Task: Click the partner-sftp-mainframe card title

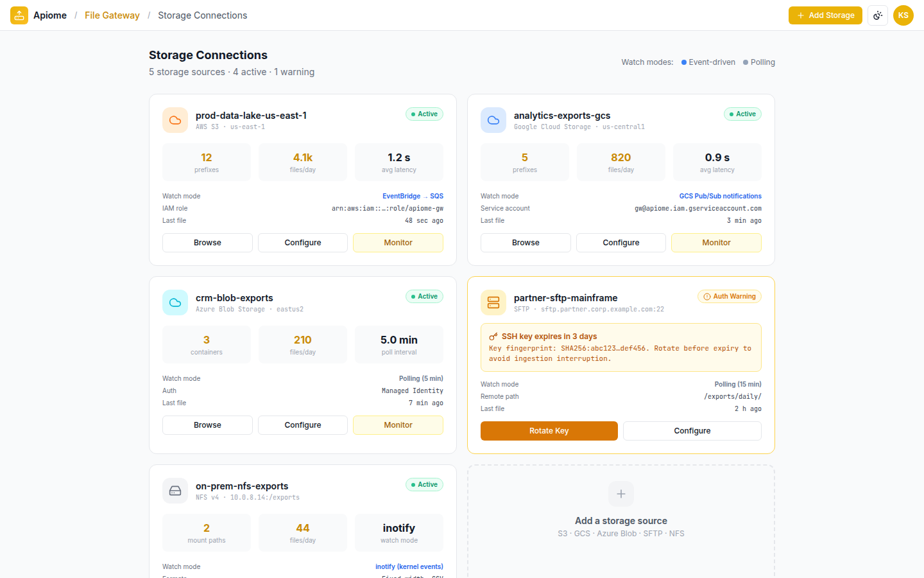Action: coord(565,298)
